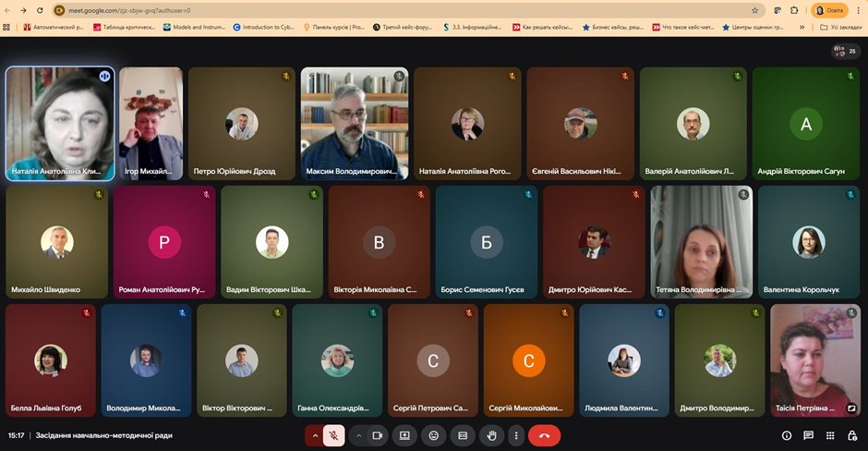Toggle the microphone mute button
The width and height of the screenshot is (868, 451).
[x=333, y=436]
